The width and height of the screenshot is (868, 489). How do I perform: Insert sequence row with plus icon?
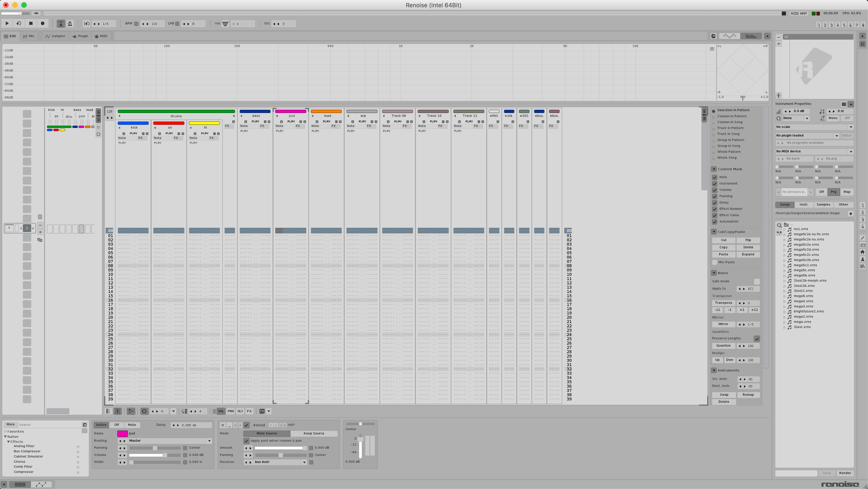tap(40, 232)
